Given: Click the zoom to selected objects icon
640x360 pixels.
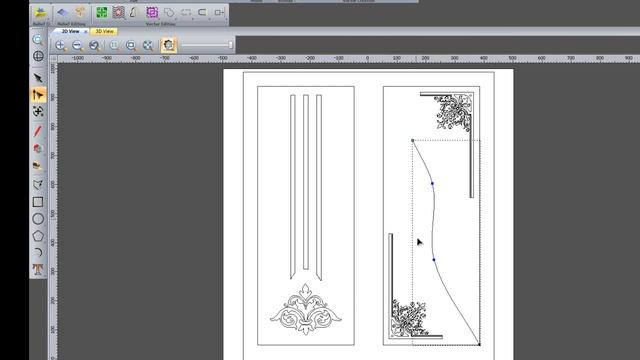Looking at the screenshot, I should 131,45.
